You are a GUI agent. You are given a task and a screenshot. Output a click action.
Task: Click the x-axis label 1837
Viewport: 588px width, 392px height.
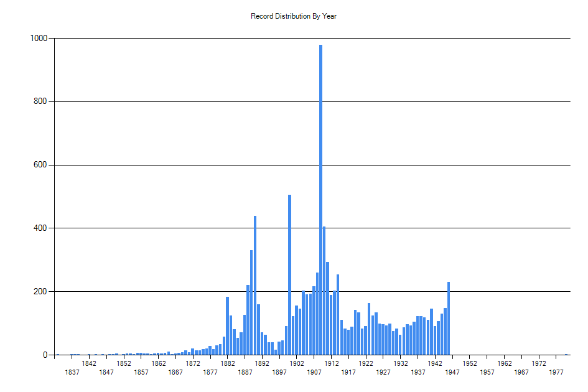tap(72, 372)
